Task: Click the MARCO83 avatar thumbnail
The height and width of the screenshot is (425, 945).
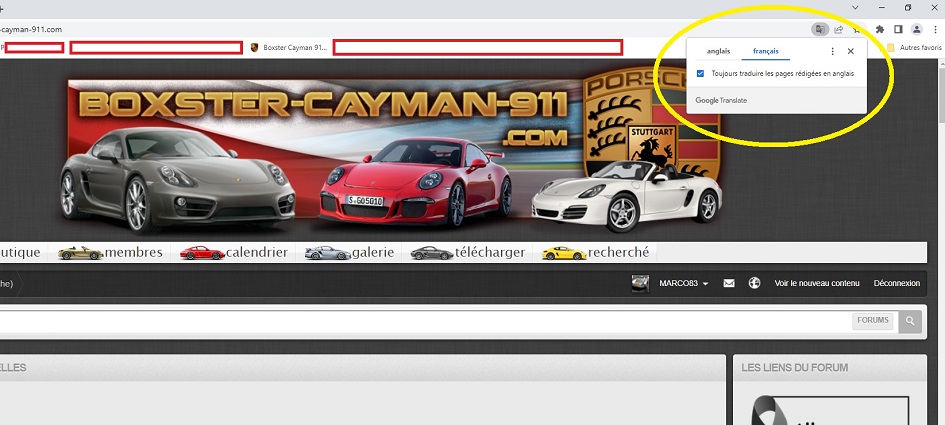Action: click(640, 283)
